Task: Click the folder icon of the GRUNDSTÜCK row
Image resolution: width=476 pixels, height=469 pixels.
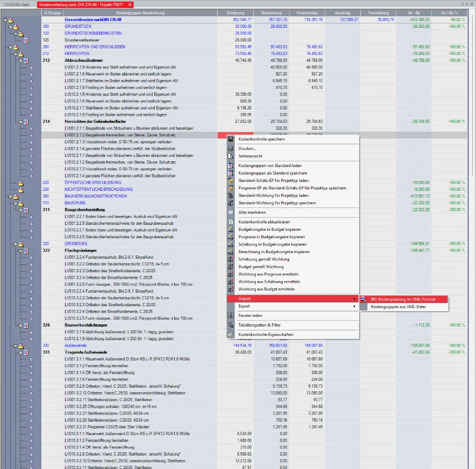Action: click(16, 27)
